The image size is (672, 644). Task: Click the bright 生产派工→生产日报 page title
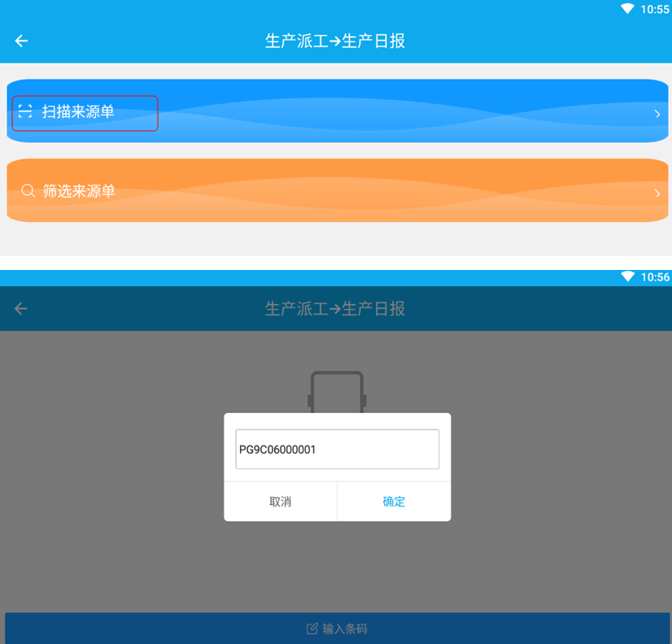pos(335,41)
